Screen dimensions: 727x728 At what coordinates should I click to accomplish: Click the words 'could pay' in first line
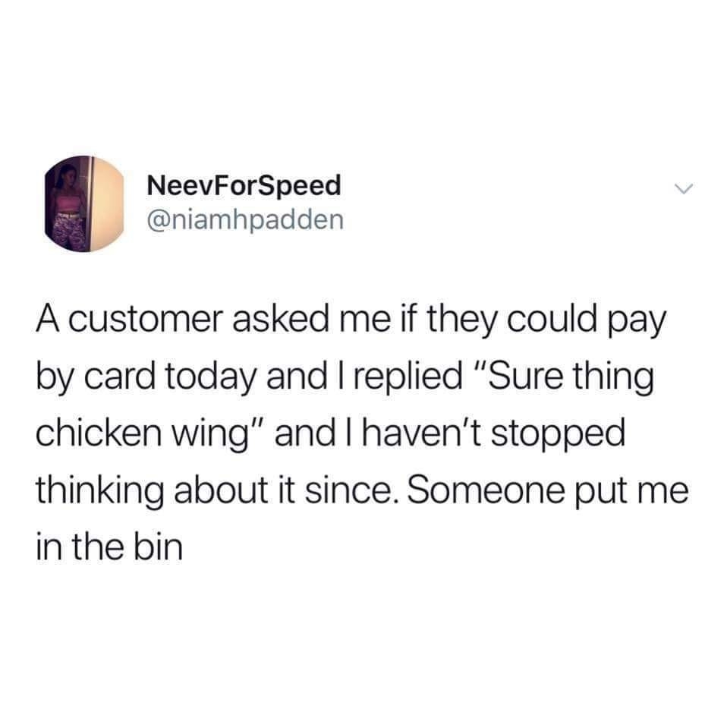point(587,322)
